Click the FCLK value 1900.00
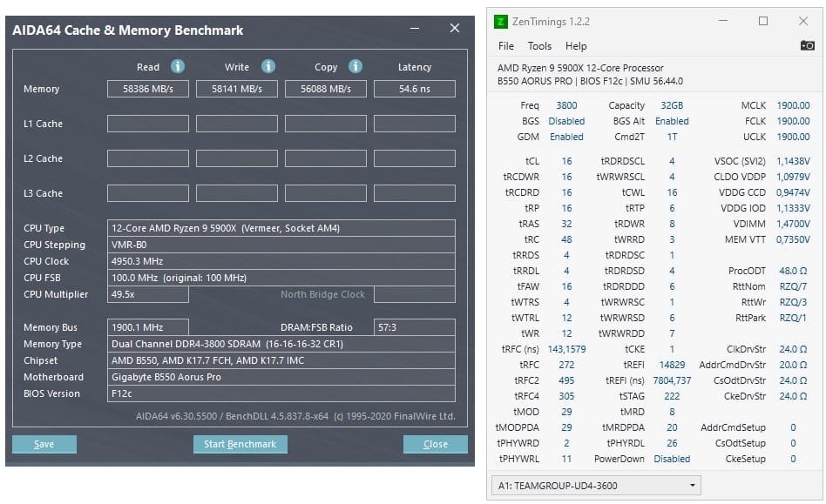This screenshot has width=826, height=504. [793, 121]
